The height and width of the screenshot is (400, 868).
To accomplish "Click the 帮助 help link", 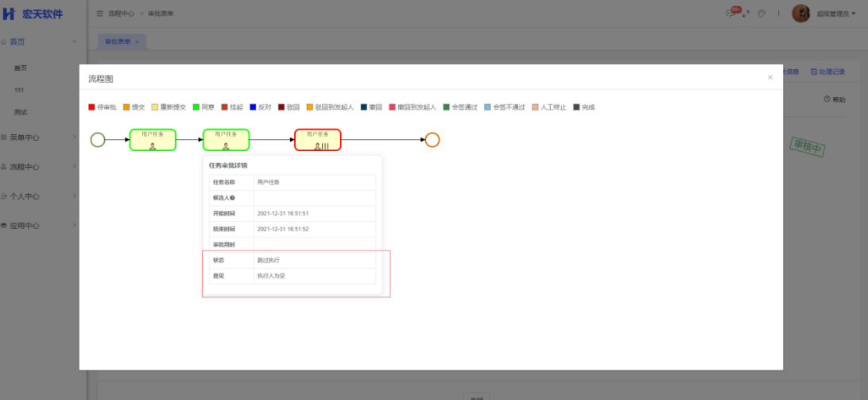I will (x=835, y=99).
